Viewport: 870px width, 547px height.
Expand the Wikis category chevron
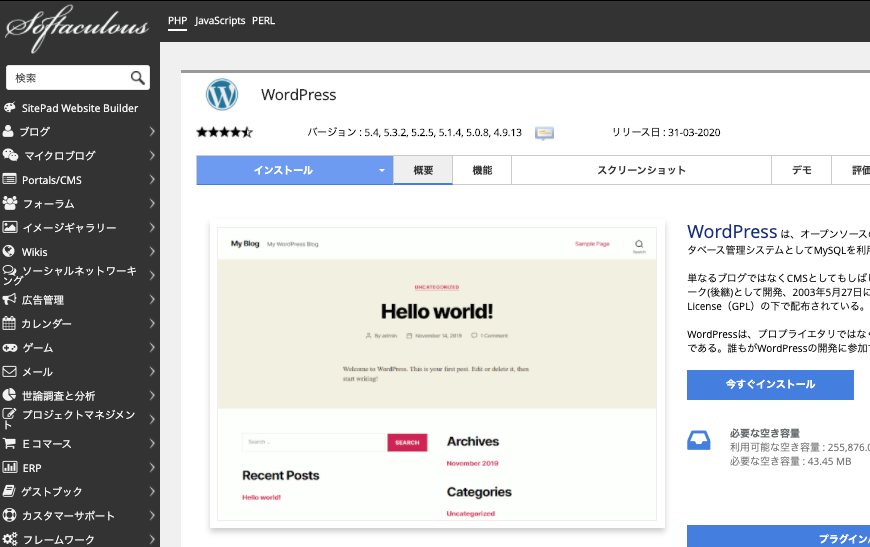151,251
